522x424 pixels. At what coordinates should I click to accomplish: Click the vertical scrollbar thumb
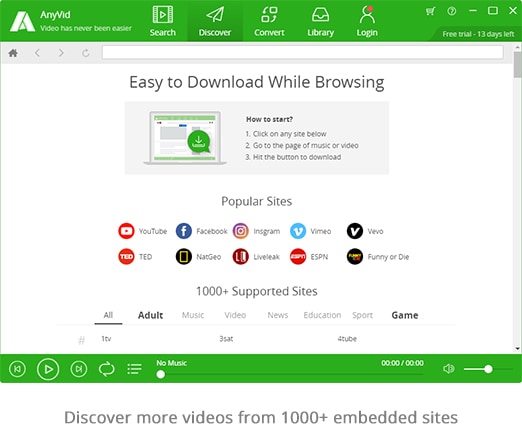coord(517,64)
